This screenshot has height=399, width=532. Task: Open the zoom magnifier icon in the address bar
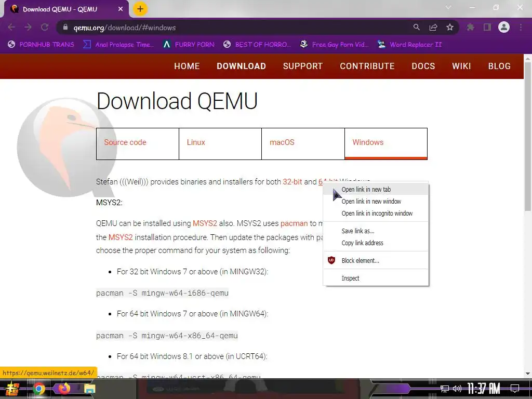pos(416,27)
